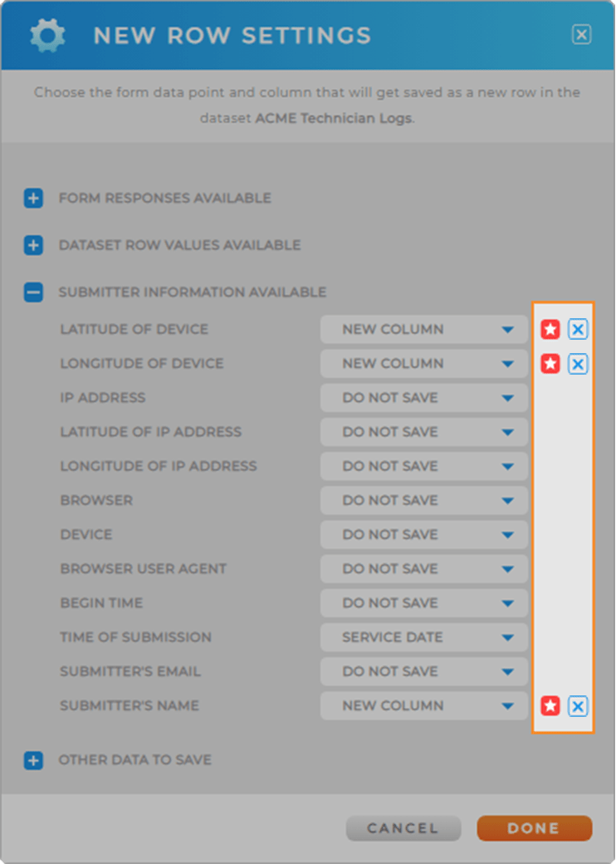Image resolution: width=616 pixels, height=864 pixels.
Task: Open the Time of Submission dropdown
Action: pos(423,637)
